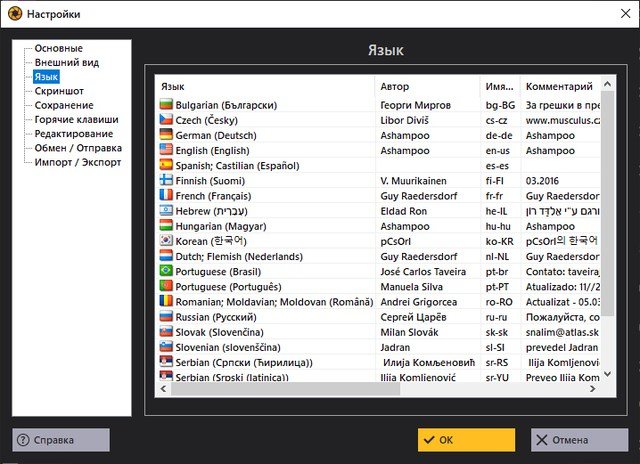The height and width of the screenshot is (464, 640).
Task: Sort by Комментарий column header
Action: (x=560, y=87)
